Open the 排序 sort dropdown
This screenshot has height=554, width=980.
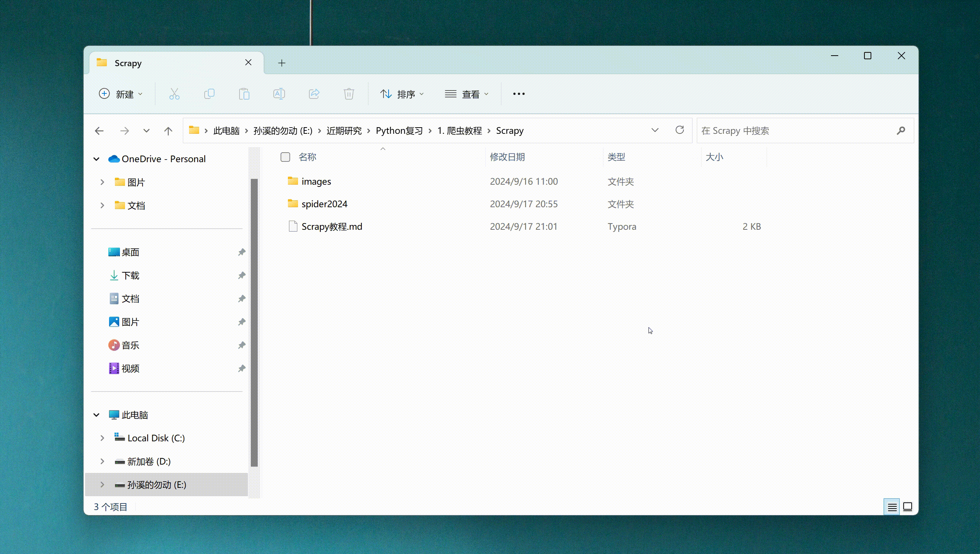(x=402, y=94)
